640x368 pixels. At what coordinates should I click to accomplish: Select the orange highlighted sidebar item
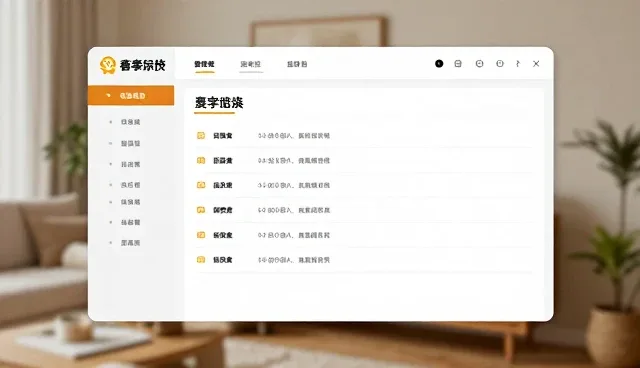click(131, 95)
